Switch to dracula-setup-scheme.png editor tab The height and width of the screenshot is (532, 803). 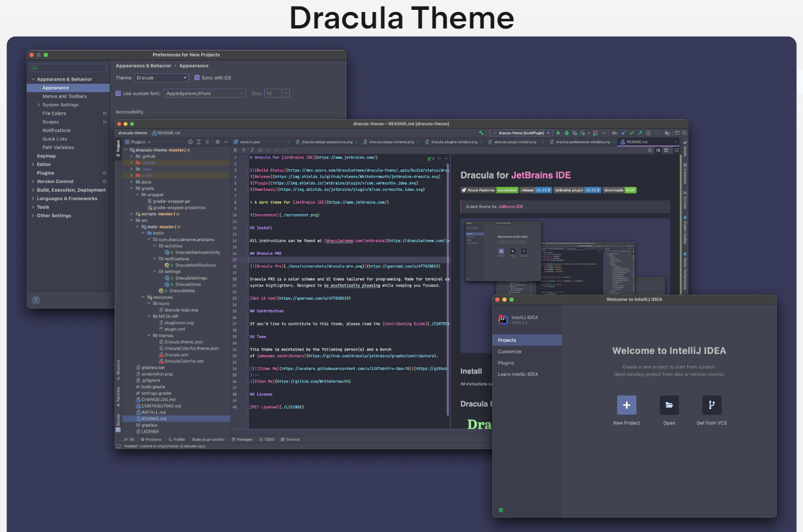(391, 142)
